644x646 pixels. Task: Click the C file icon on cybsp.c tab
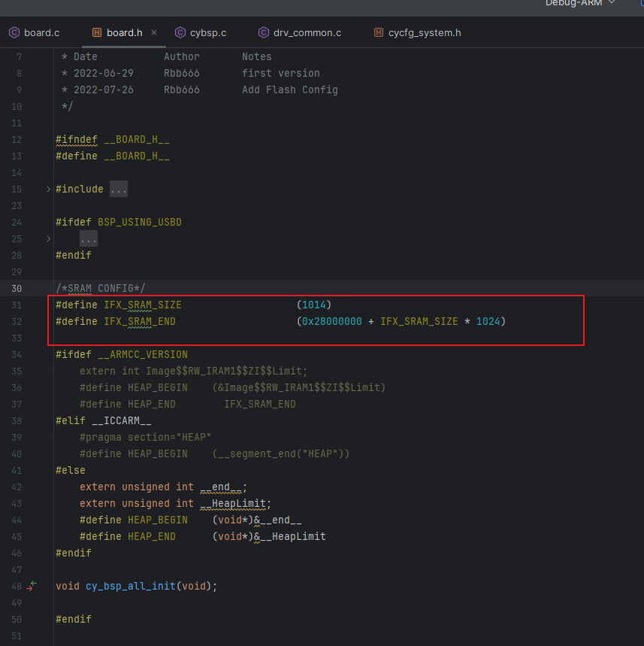coord(180,32)
